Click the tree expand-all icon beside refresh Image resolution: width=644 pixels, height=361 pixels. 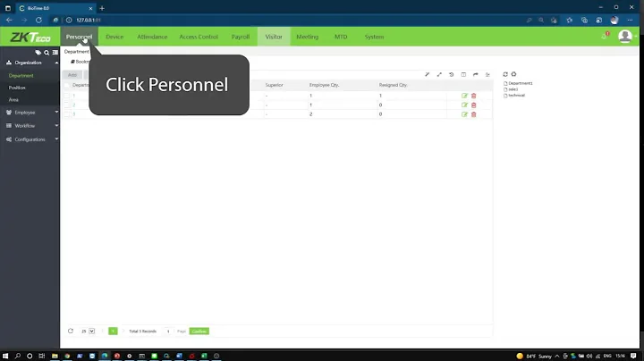(513, 74)
